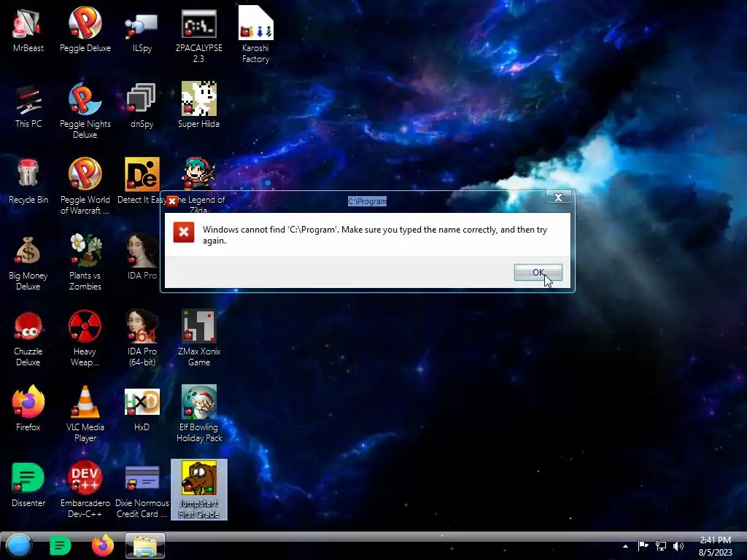Screen dimensions: 747x560
Task: Select the VLC Media Player icon
Action: [85, 414]
